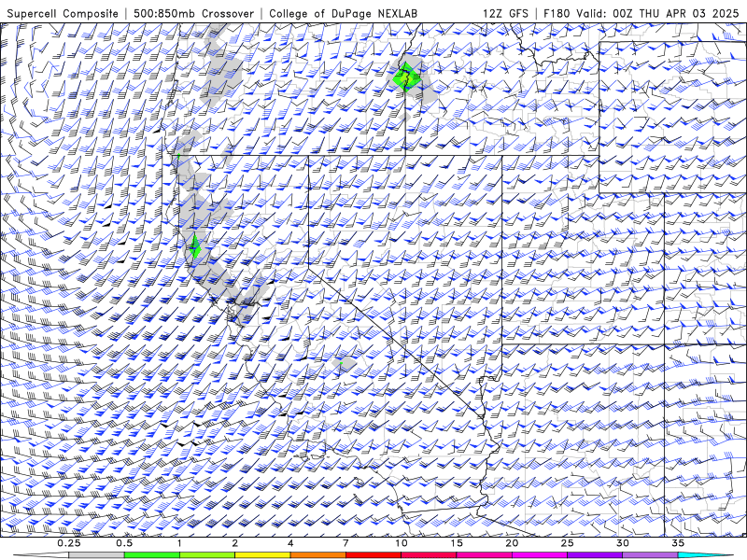Viewport: 747px width, 560px height.
Task: Click the bright green 0.5–1 legend segment
Action: 151,555
